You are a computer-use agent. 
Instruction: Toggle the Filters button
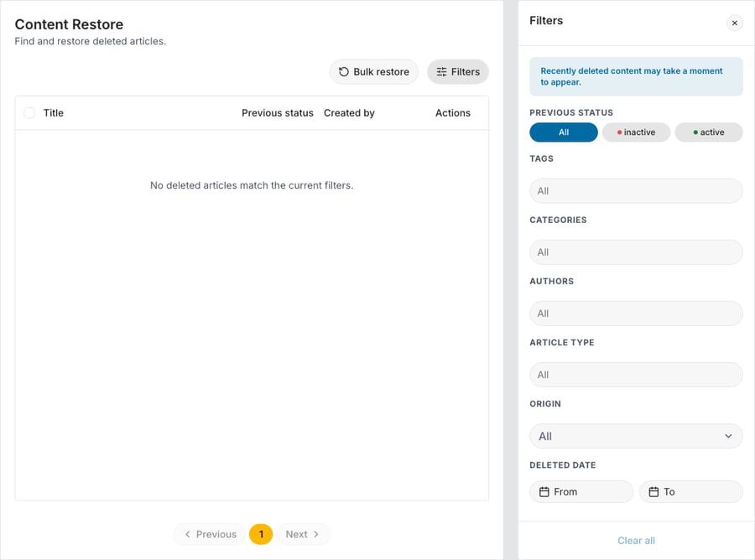coord(458,72)
